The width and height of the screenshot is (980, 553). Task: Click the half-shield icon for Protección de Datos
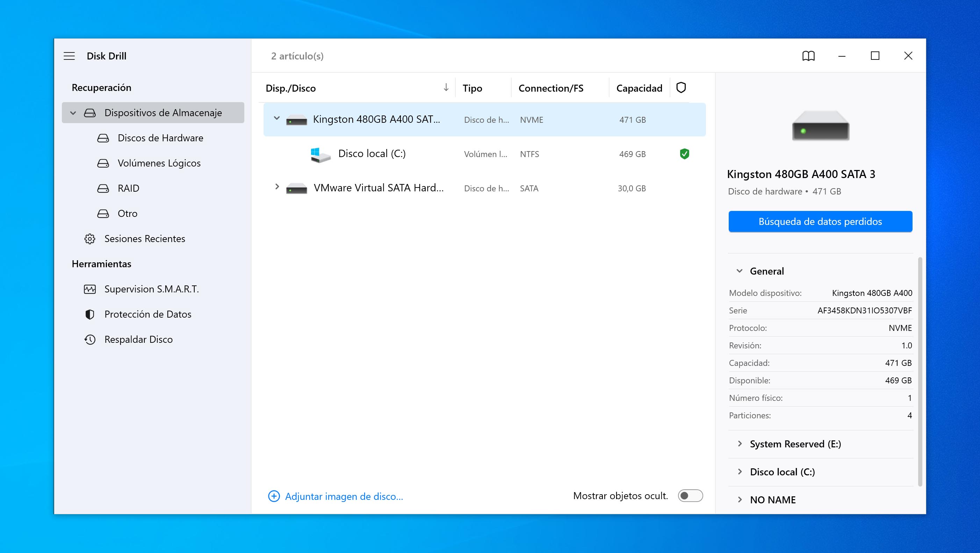[90, 314]
